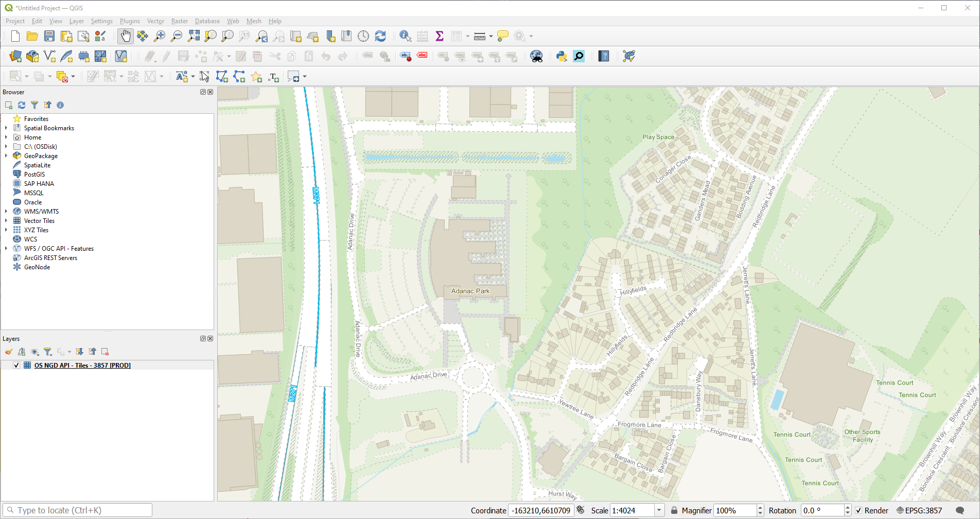Open the Vector menu
This screenshot has width=980, height=519.
tap(155, 21)
